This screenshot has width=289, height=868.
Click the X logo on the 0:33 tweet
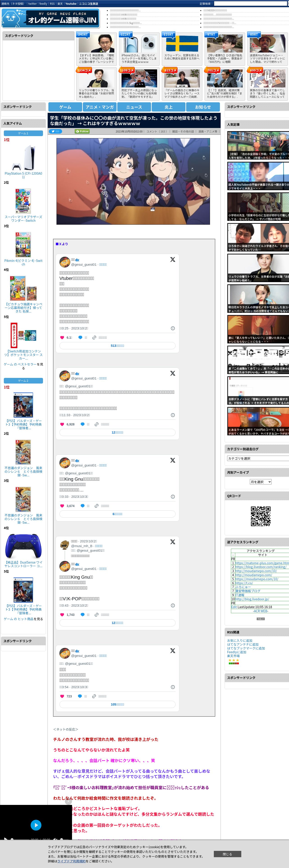173,460
